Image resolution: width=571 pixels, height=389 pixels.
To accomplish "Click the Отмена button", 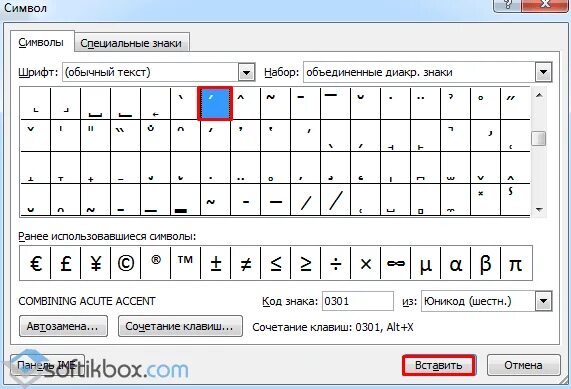I will [x=523, y=365].
